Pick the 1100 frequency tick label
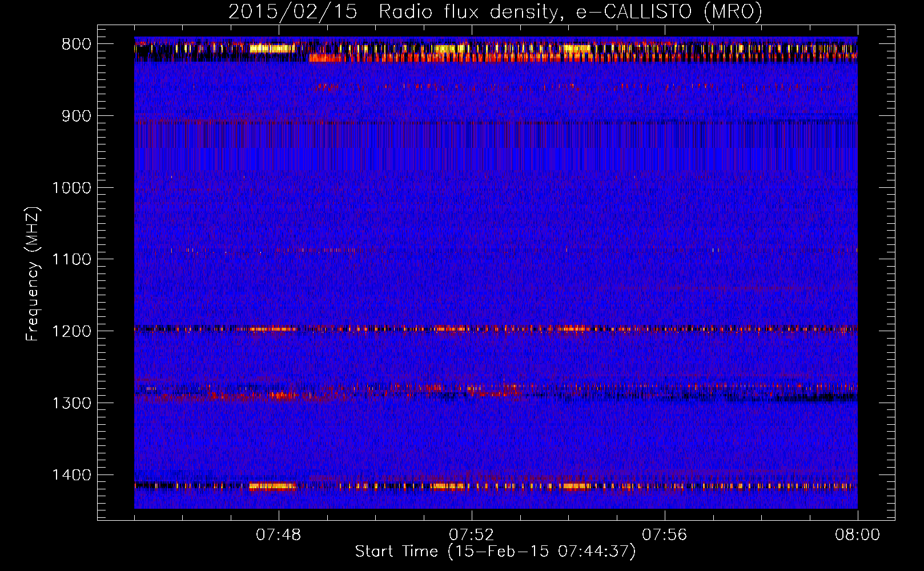 71,260
